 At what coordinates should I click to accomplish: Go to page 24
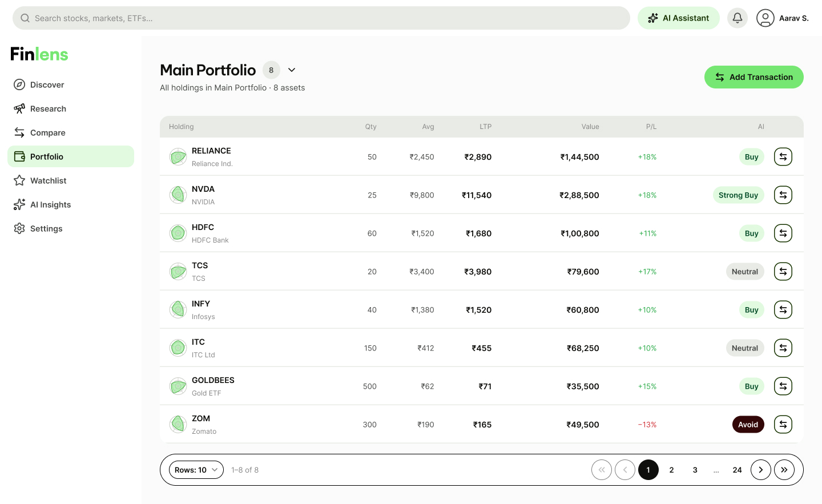pos(738,470)
